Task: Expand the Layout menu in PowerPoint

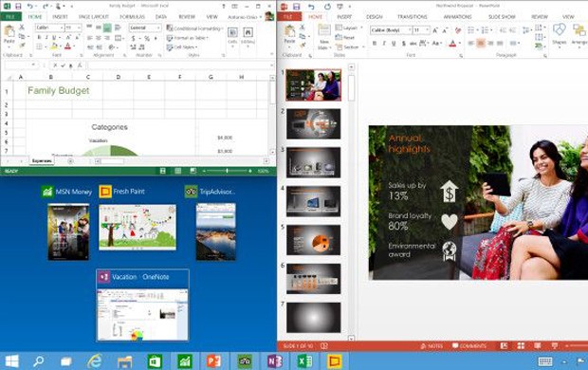Action: click(349, 28)
